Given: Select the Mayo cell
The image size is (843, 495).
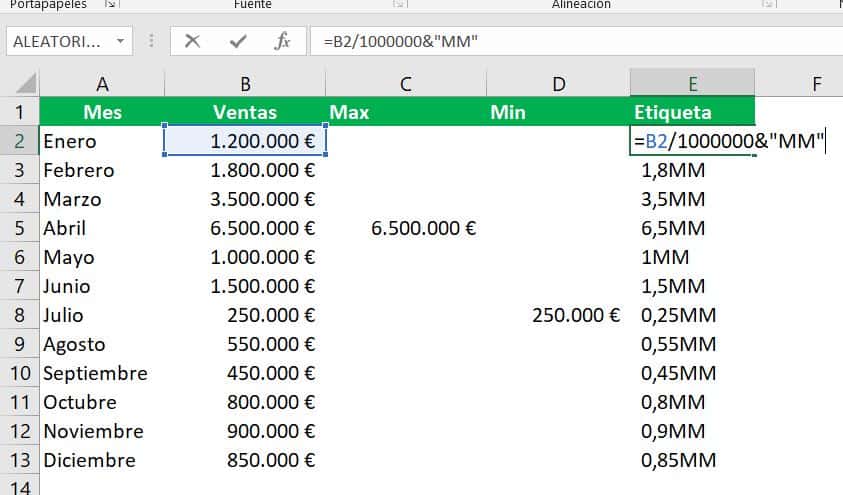Looking at the screenshot, I should pyautogui.click(x=102, y=257).
